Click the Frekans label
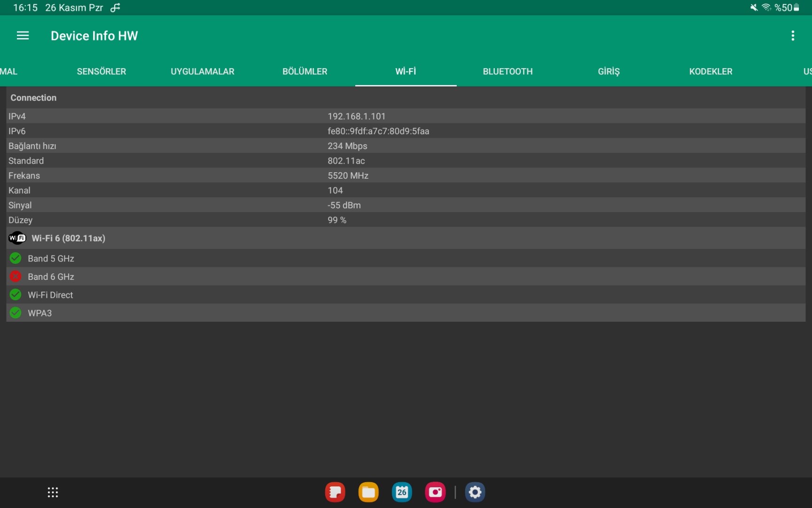 (24, 175)
